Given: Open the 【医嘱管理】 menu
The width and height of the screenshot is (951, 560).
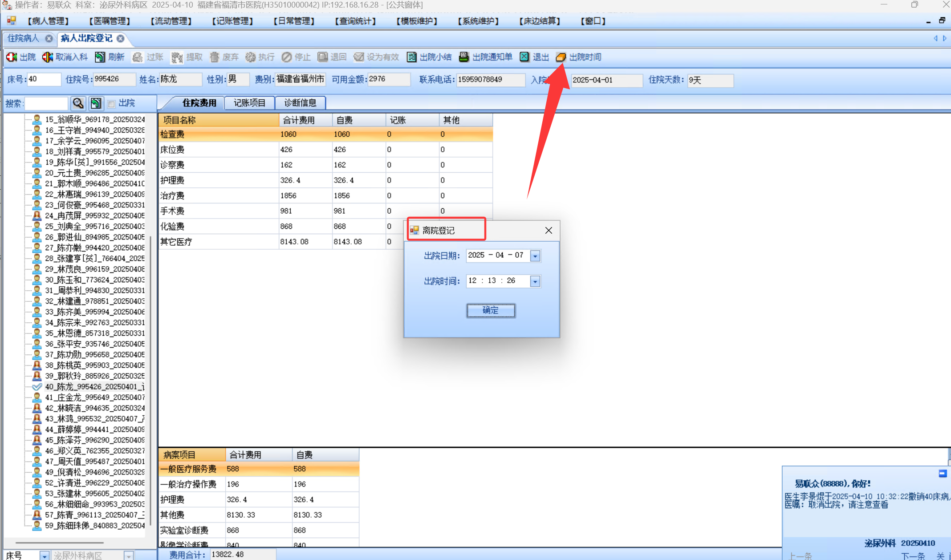Looking at the screenshot, I should (110, 21).
